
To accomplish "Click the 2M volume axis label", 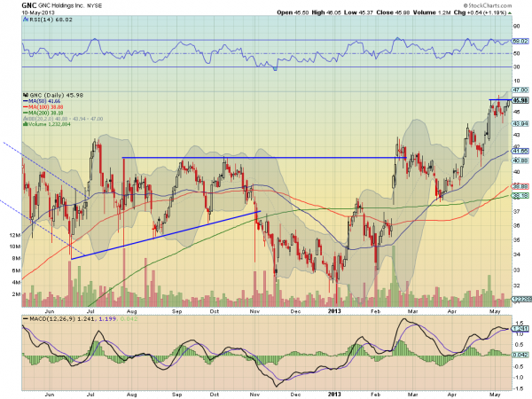I will point(16,294).
